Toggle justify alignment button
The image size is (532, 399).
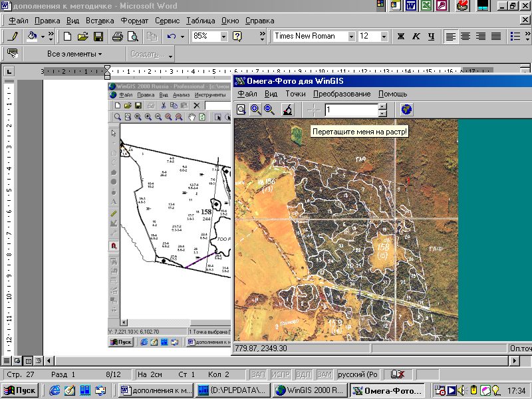pos(496,37)
